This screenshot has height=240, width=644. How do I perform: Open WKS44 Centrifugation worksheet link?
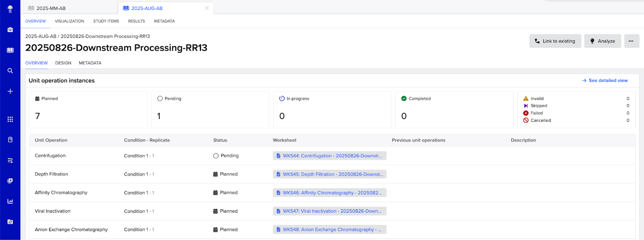point(330,156)
